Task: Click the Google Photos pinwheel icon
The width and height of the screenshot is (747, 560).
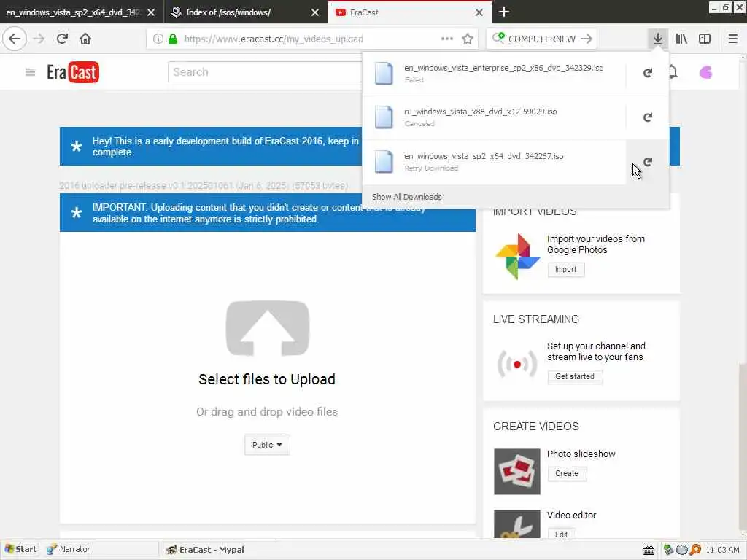Action: point(517,256)
